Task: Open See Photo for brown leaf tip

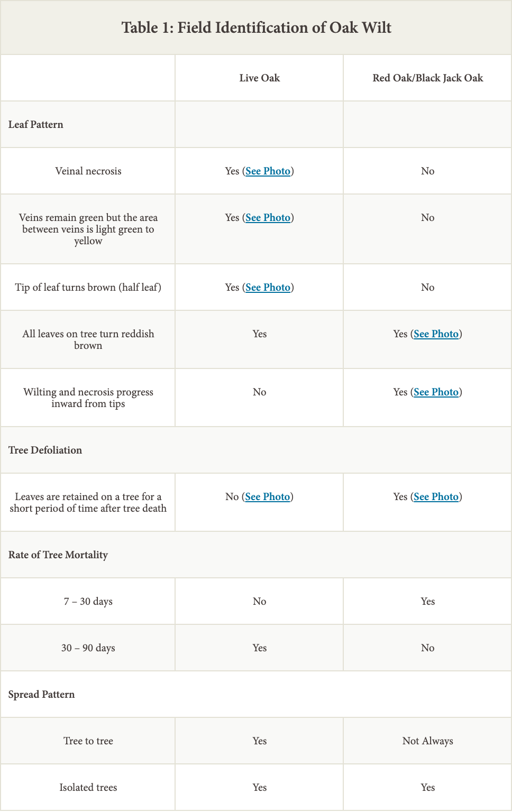Action: (268, 288)
